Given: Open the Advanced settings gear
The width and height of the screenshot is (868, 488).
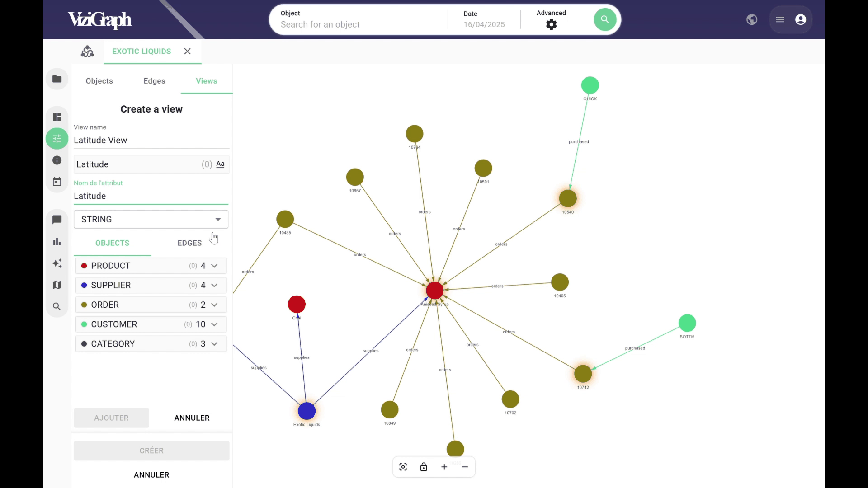Looking at the screenshot, I should tap(551, 25).
